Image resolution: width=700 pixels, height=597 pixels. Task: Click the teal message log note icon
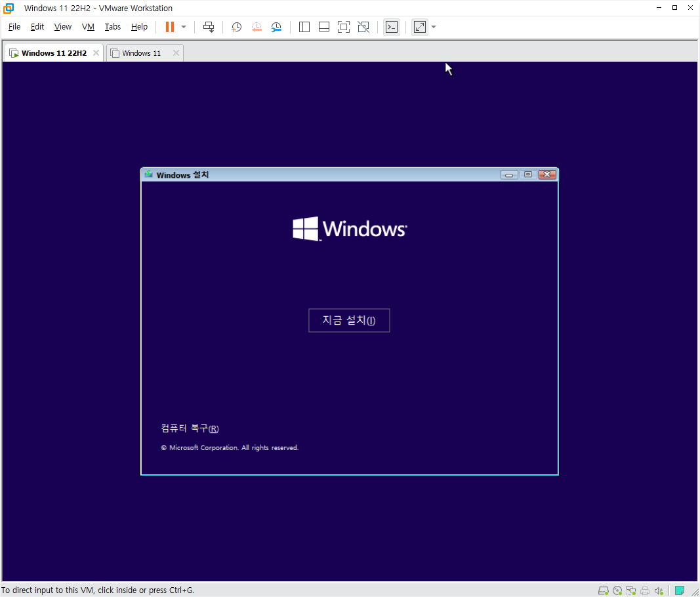[680, 590]
